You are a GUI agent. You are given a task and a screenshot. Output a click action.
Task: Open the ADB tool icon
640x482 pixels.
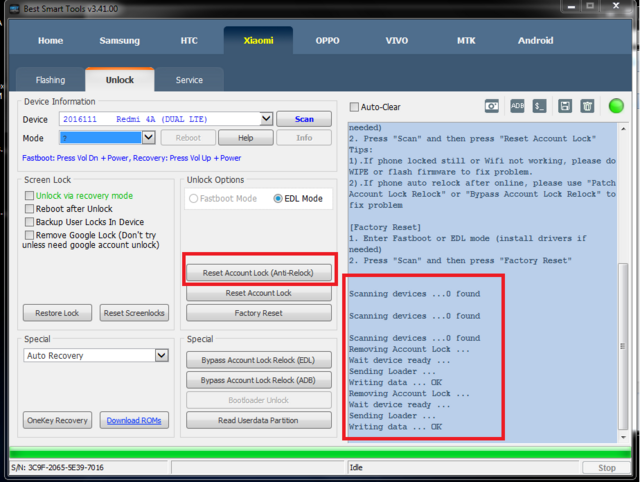tap(517, 106)
